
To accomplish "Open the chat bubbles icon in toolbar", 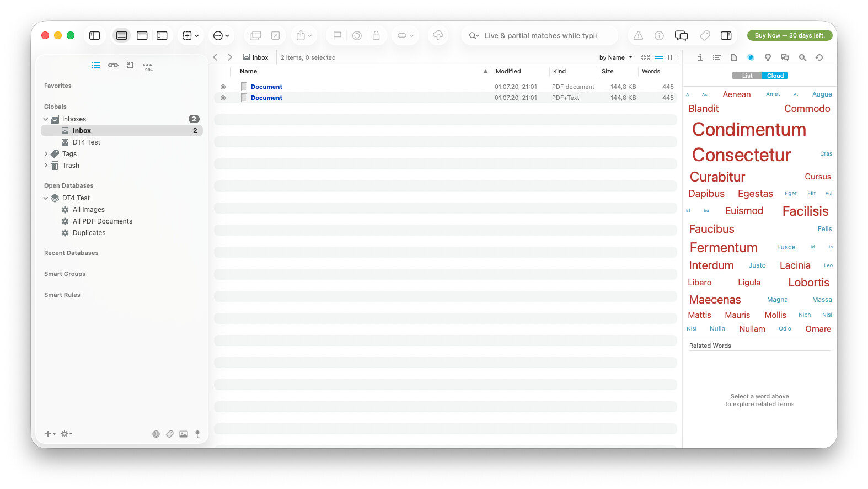I will [681, 35].
